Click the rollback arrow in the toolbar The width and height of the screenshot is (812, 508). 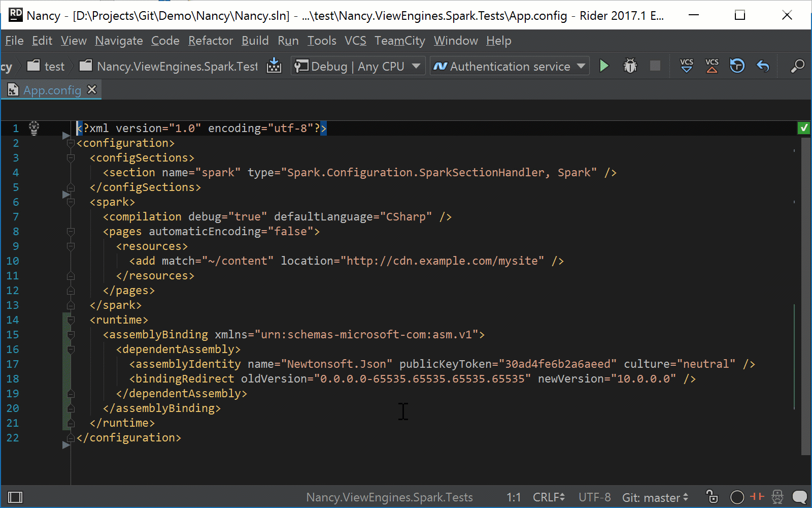click(x=763, y=66)
